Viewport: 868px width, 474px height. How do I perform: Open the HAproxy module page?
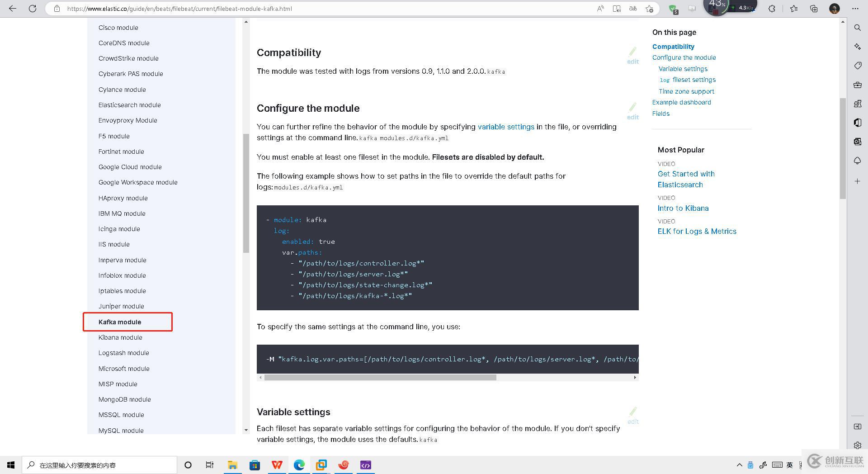(123, 198)
